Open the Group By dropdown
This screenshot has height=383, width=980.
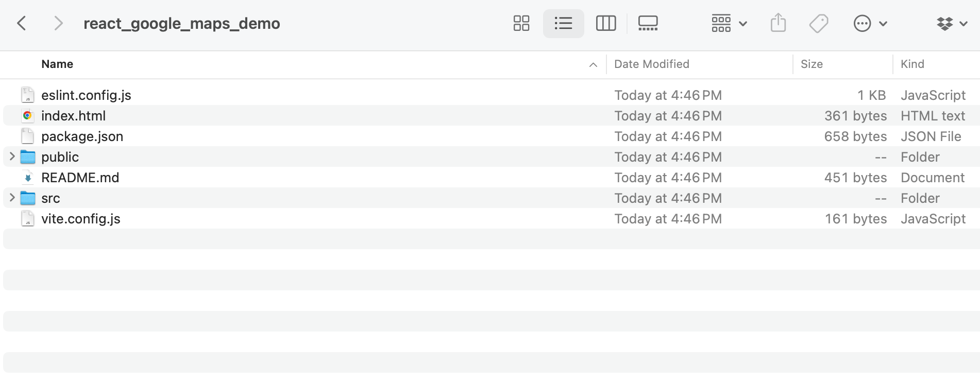tap(729, 23)
